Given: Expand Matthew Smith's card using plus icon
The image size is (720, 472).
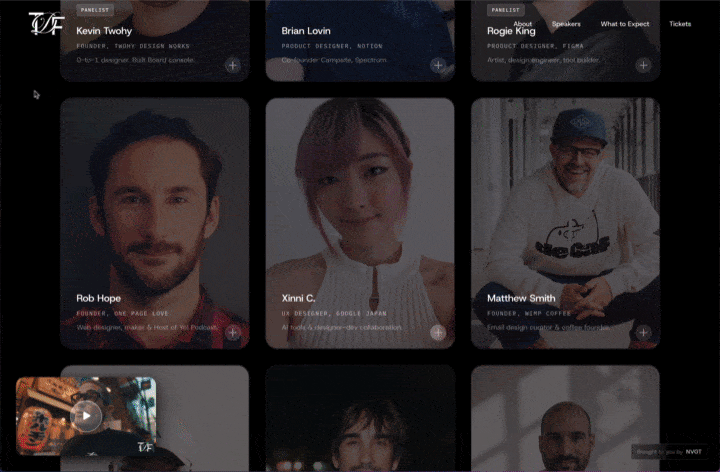Looking at the screenshot, I should [643, 333].
